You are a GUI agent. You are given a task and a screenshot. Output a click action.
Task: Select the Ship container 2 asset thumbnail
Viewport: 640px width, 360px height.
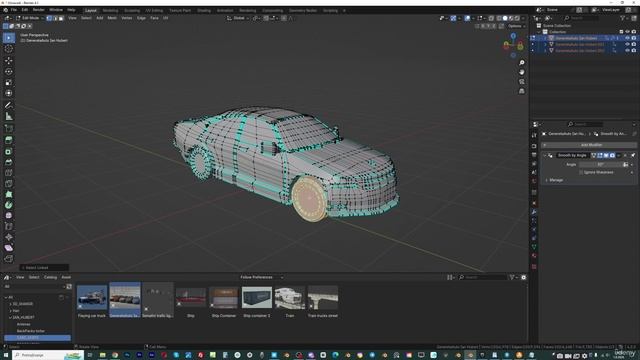point(257,300)
